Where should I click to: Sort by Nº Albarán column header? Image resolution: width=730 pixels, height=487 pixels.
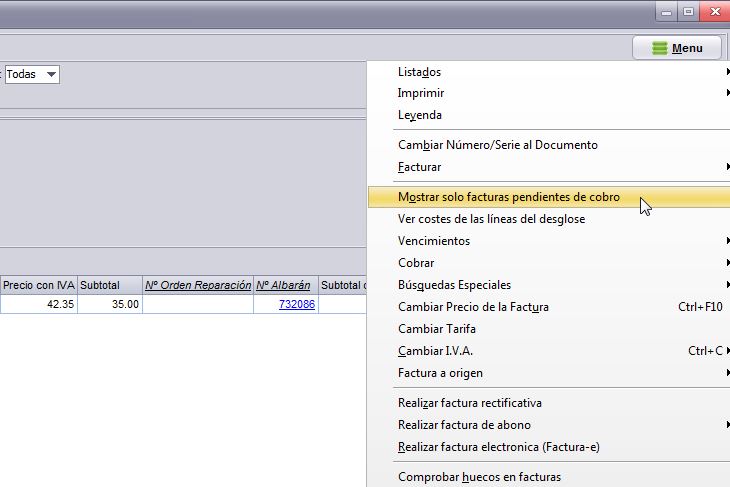coord(286,285)
